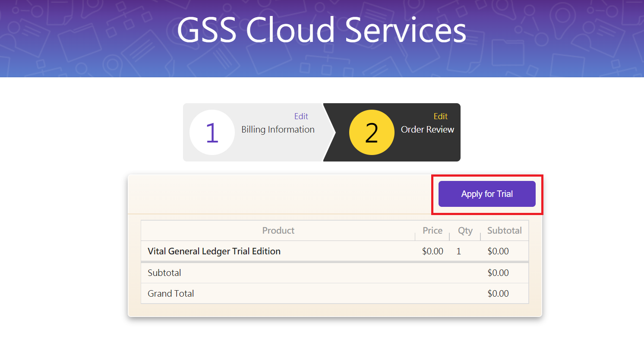Click the Subtotal column header
This screenshot has width=644, height=342.
pos(504,231)
